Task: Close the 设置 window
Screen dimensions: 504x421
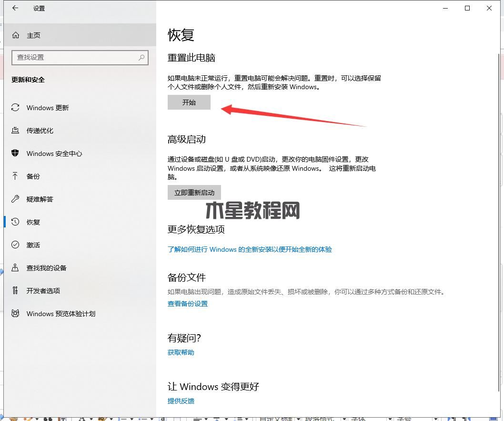Action: click(489, 9)
